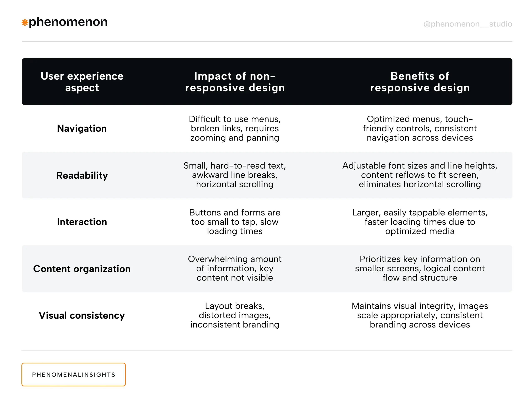Select the "Optimized menus, touch-friendly controls" cell
The width and height of the screenshot is (532, 399).
click(420, 128)
